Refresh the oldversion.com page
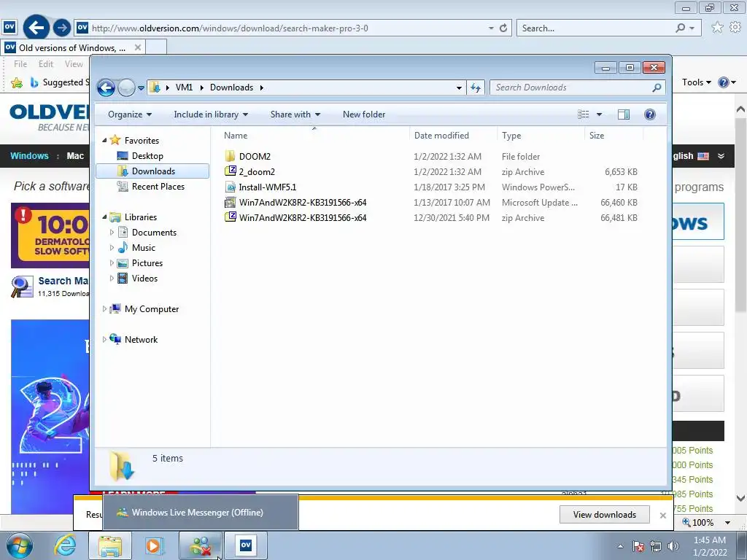747x560 pixels. (503, 28)
